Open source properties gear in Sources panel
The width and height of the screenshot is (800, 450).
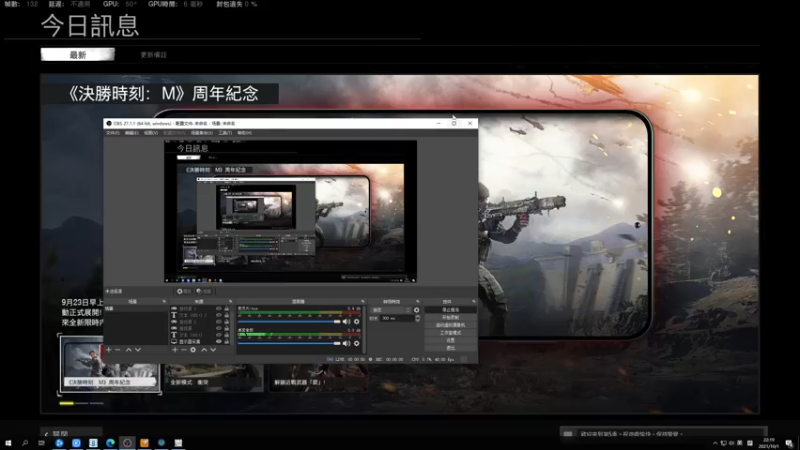pyautogui.click(x=193, y=350)
